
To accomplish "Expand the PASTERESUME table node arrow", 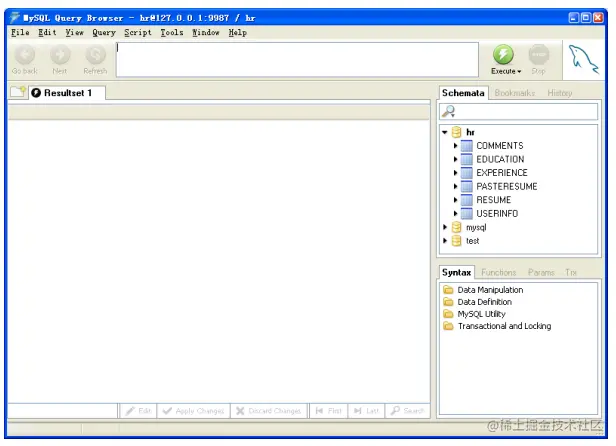I will [455, 186].
